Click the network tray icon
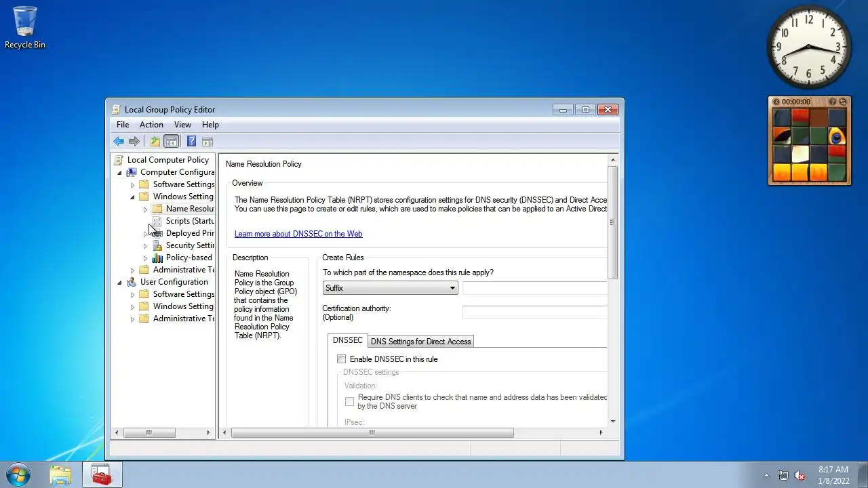Image resolution: width=868 pixels, height=488 pixels. (783, 475)
